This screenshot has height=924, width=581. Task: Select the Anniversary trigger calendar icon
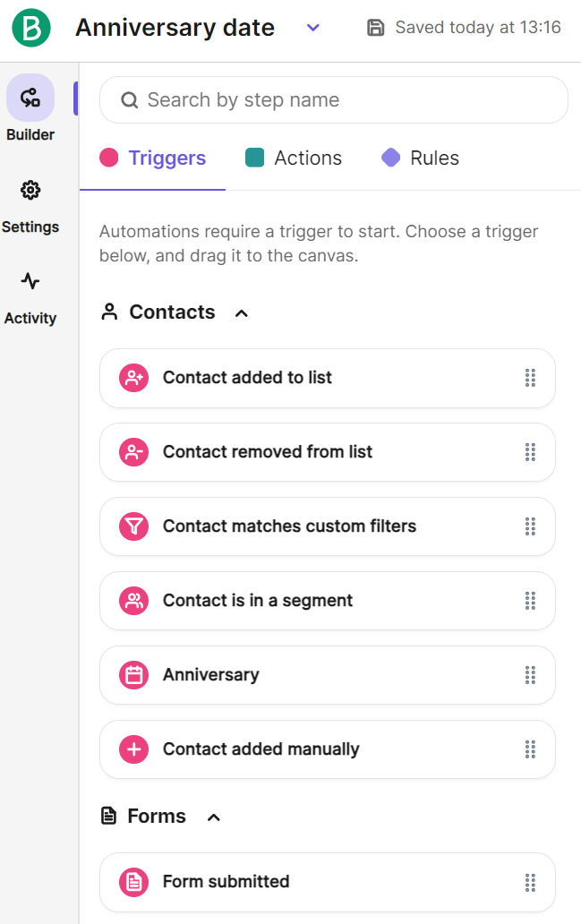tap(133, 674)
